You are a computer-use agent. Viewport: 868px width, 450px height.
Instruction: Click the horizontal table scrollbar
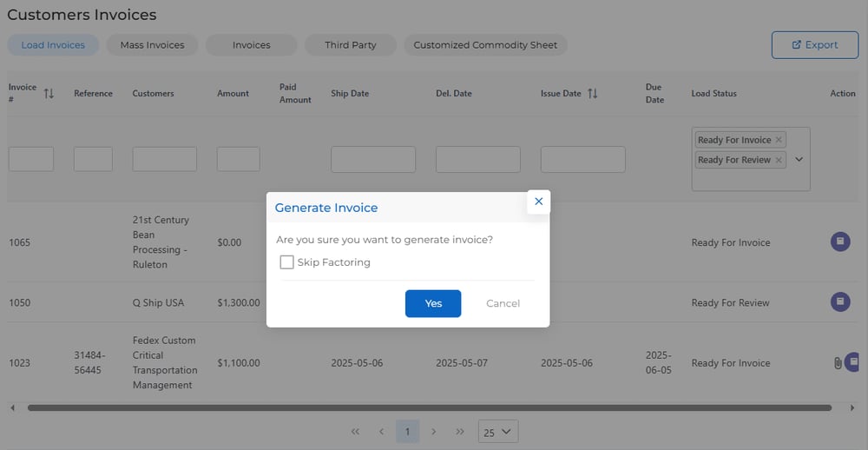click(x=429, y=407)
